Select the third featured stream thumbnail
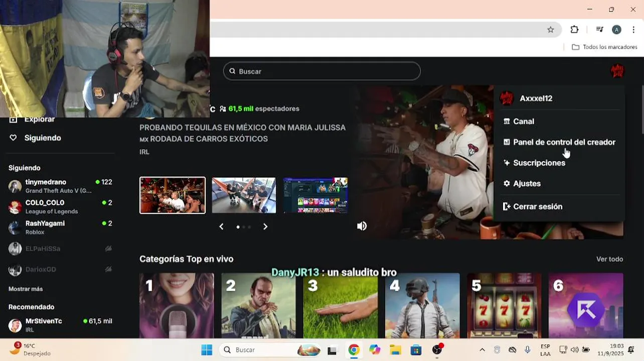The image size is (644, 361). click(x=315, y=195)
